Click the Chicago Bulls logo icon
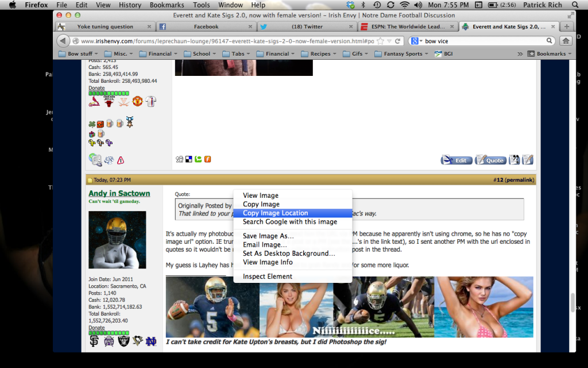588x368 pixels. (x=108, y=101)
